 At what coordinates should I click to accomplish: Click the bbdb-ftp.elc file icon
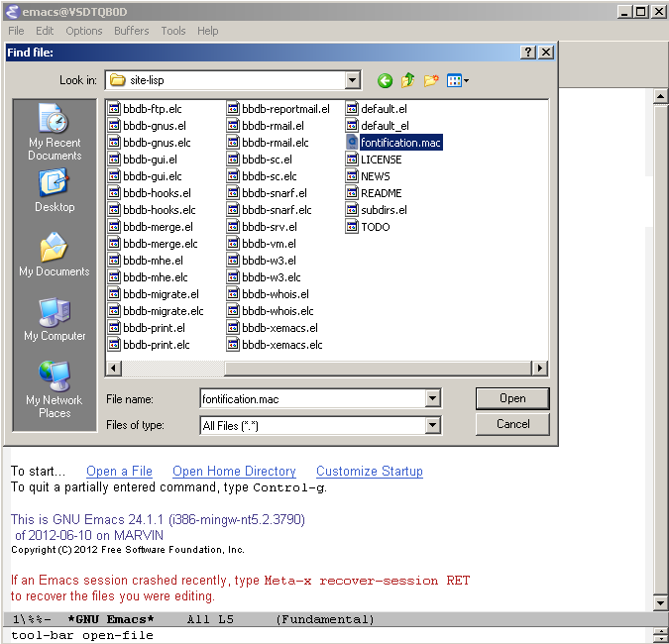[114, 109]
